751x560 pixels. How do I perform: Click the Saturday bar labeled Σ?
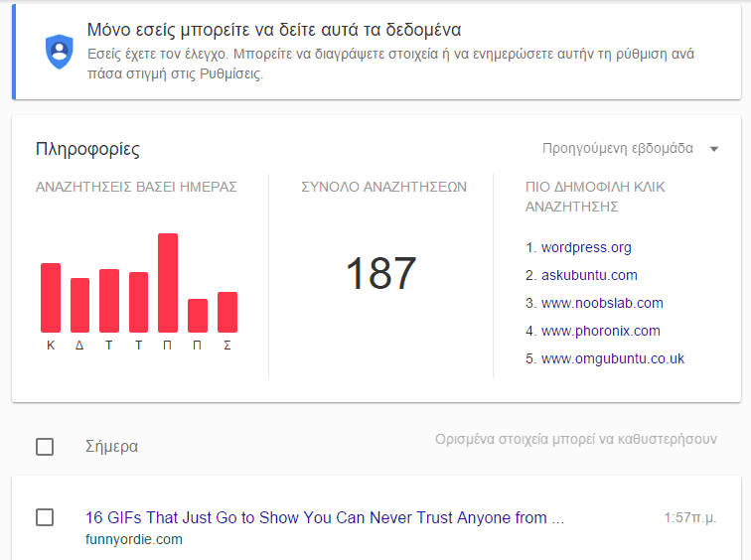[227, 312]
